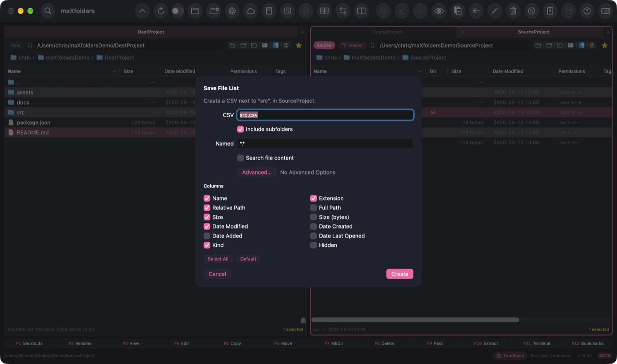The image size is (617, 364).
Task: Uncheck the Include subfolders checkbox
Action: tap(241, 129)
